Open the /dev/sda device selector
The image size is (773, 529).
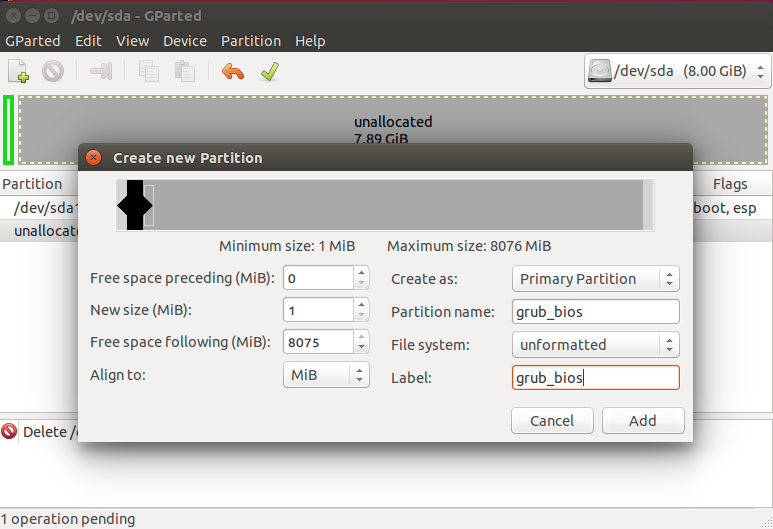[677, 71]
